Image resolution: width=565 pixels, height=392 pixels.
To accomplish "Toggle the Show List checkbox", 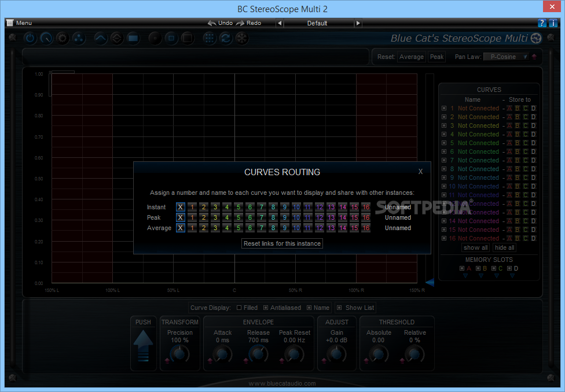I will (339, 308).
